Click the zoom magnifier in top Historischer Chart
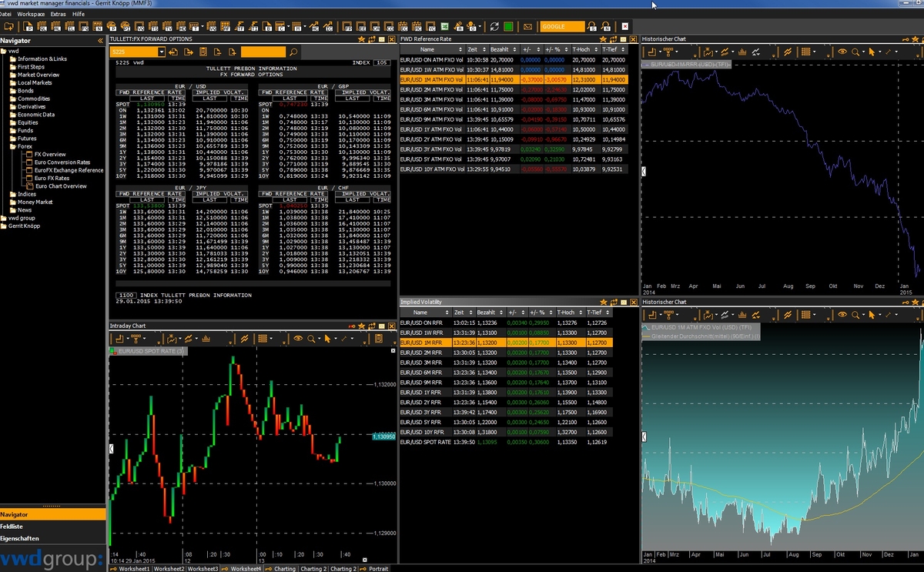Image resolution: width=924 pixels, height=572 pixels. [x=859, y=52]
